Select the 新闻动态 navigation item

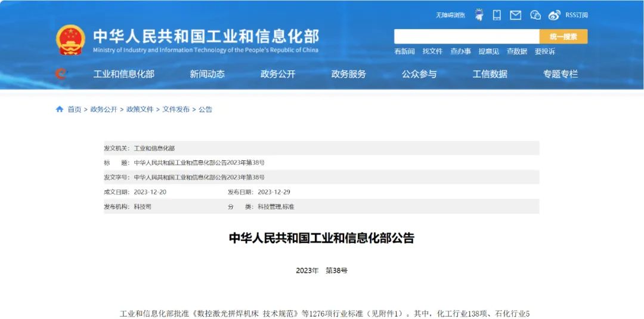click(207, 74)
